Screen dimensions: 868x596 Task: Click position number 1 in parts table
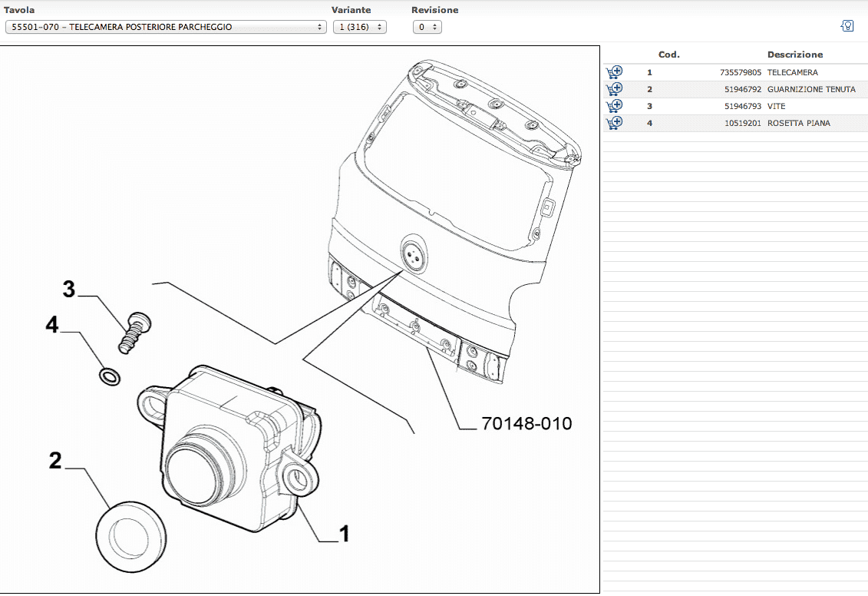649,72
